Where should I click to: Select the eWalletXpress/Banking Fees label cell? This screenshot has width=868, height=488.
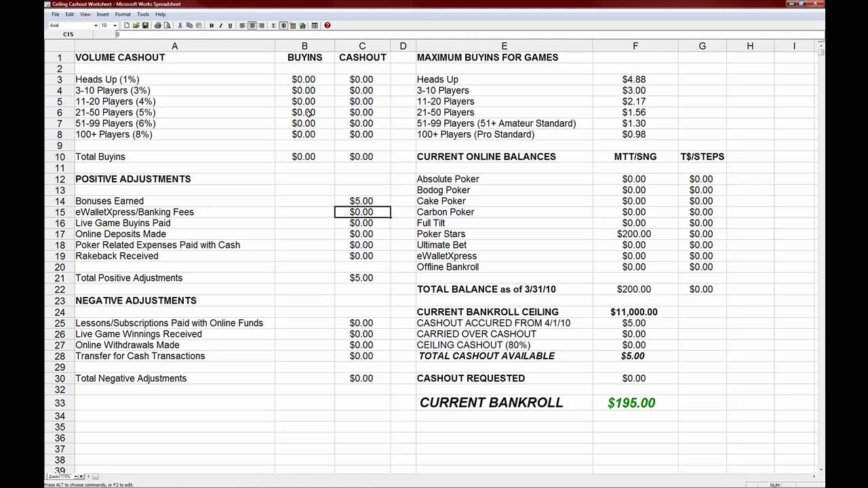[174, 212]
